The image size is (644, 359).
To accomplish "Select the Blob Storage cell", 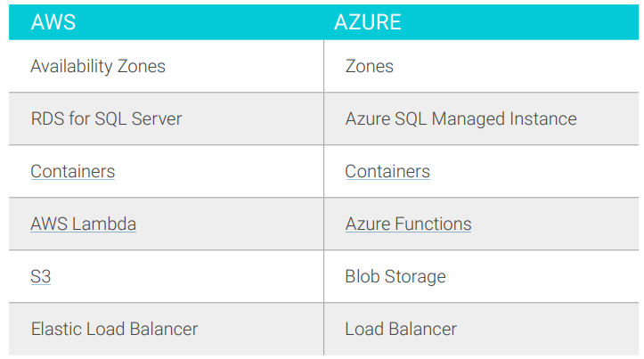I will pyautogui.click(x=481, y=276).
